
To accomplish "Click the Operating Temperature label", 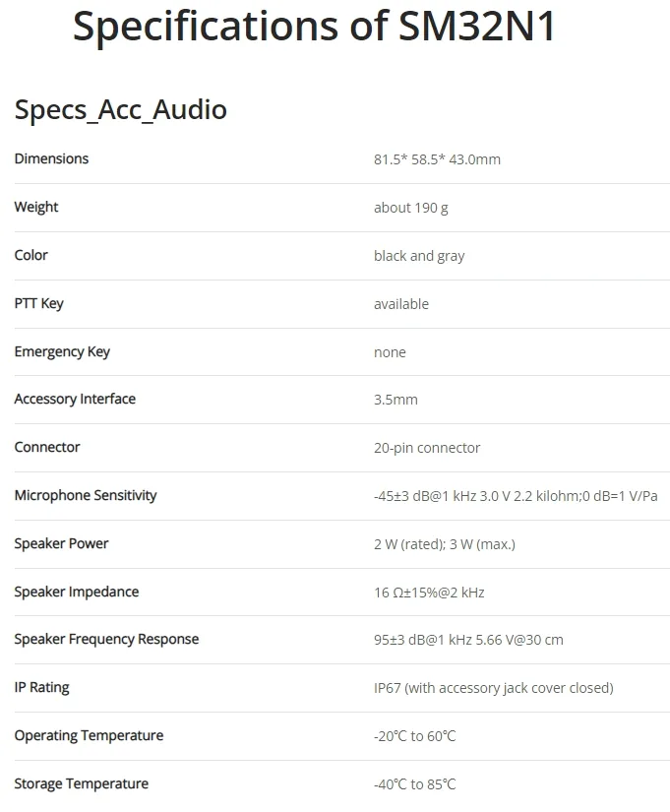I will [90, 736].
